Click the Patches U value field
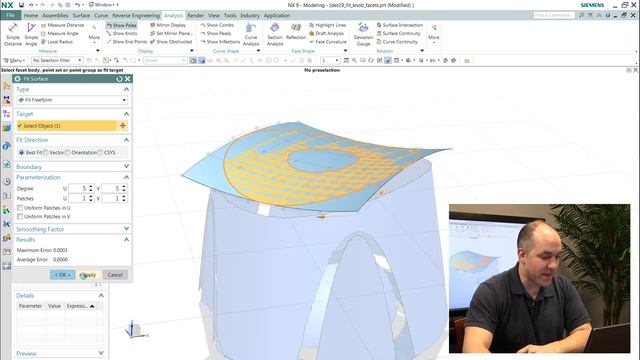 [x=78, y=198]
